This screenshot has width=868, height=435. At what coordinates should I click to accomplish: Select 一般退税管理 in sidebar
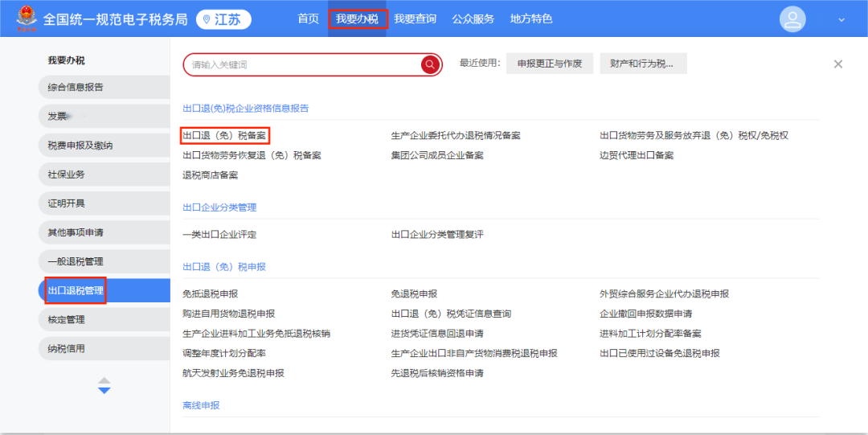tap(104, 261)
